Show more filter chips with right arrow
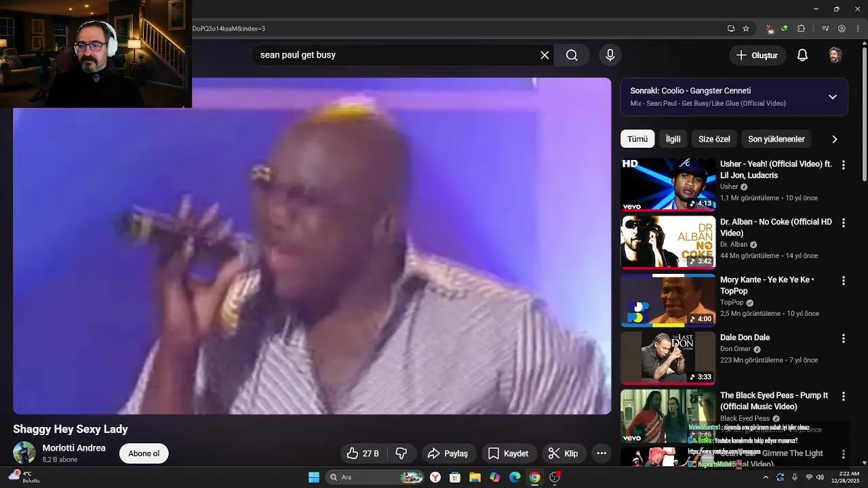Image resolution: width=868 pixels, height=488 pixels. click(834, 139)
